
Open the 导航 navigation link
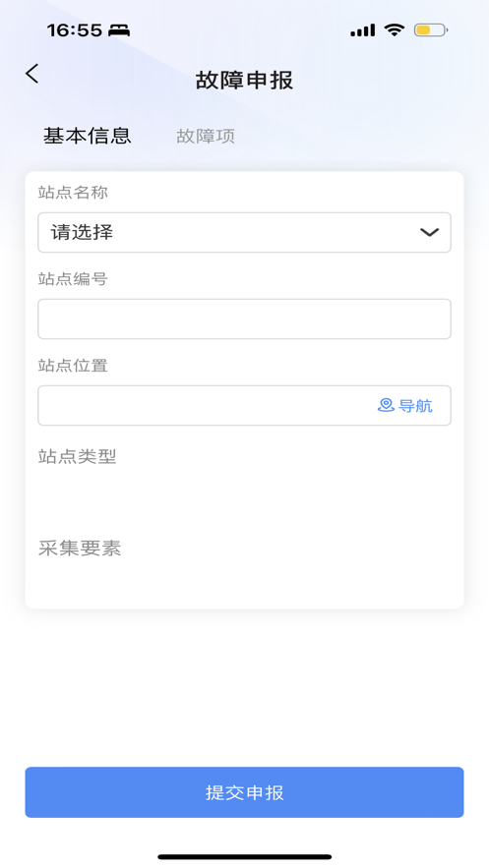point(404,406)
